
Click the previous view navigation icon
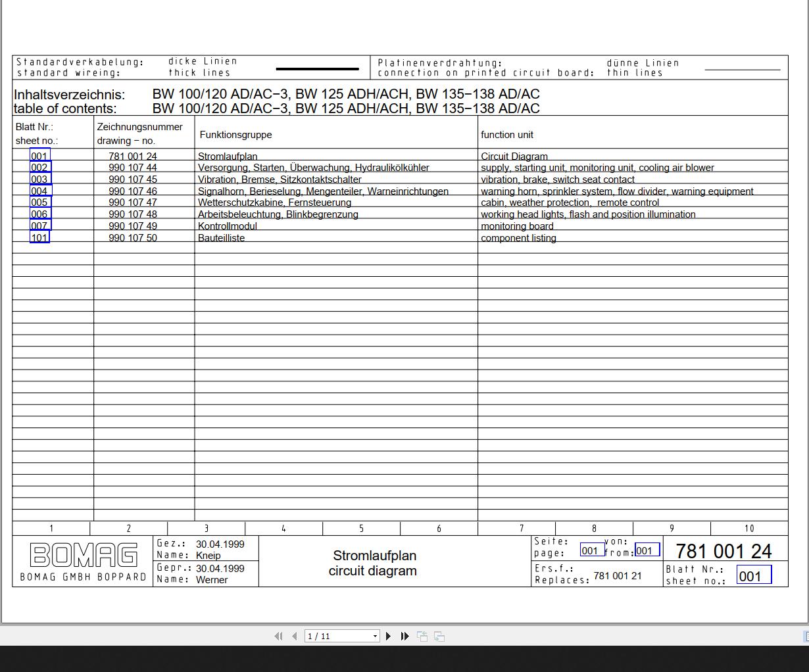point(422,636)
